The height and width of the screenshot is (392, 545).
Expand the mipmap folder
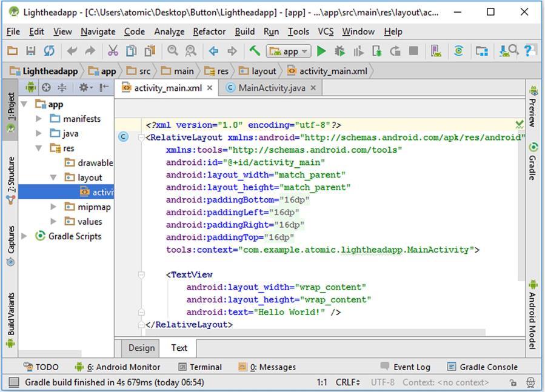click(53, 207)
